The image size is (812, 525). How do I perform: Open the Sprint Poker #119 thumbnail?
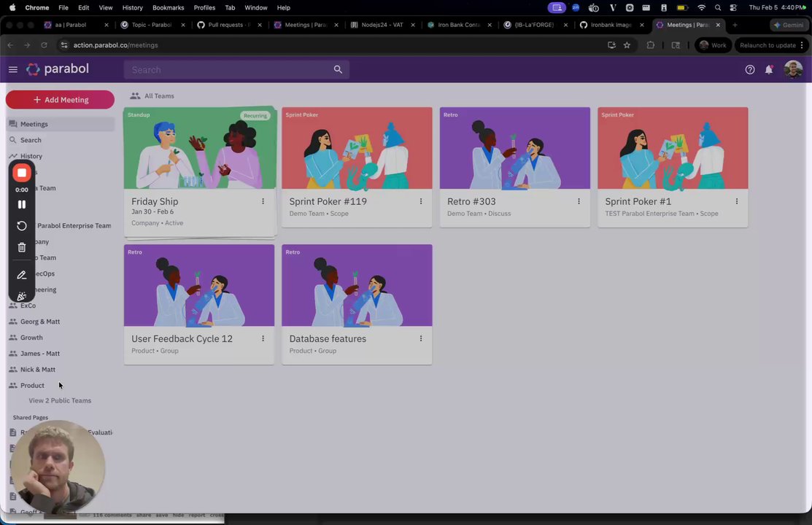pos(357,148)
